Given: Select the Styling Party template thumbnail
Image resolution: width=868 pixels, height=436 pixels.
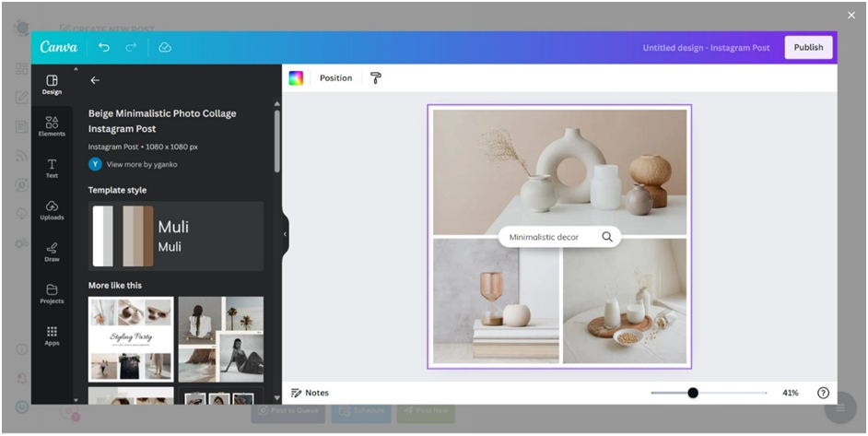Looking at the screenshot, I should [131, 339].
